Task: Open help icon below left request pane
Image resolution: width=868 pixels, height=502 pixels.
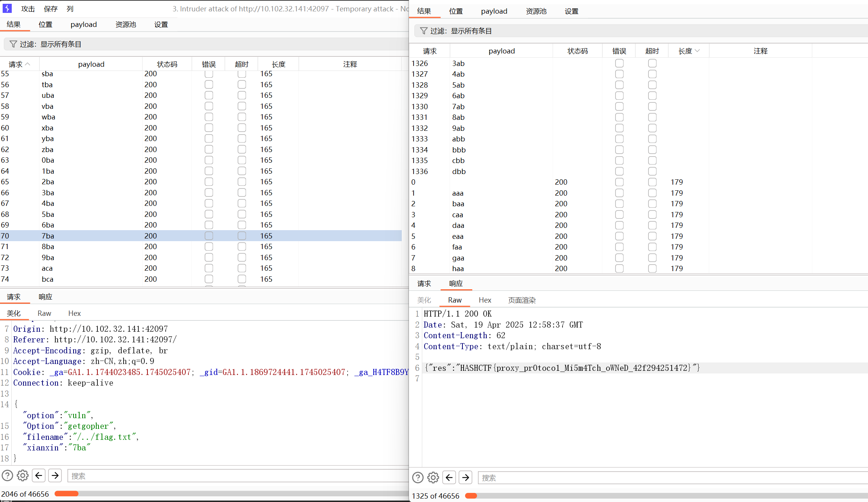Action: click(x=7, y=475)
